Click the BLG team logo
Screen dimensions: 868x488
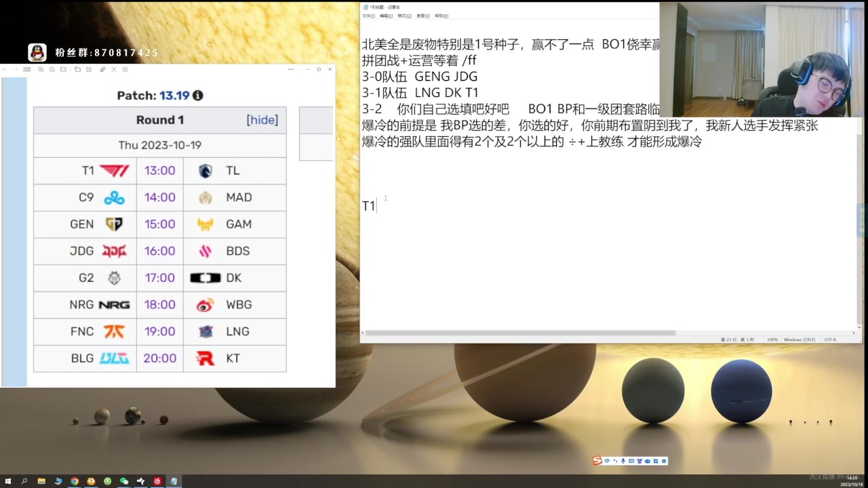click(x=114, y=359)
